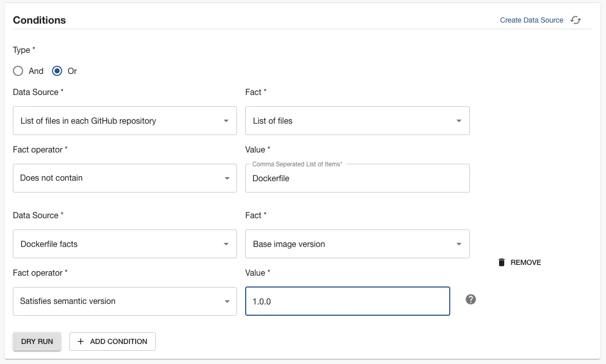Click the refresh data sources icon
This screenshot has height=364, width=606.
576,20
